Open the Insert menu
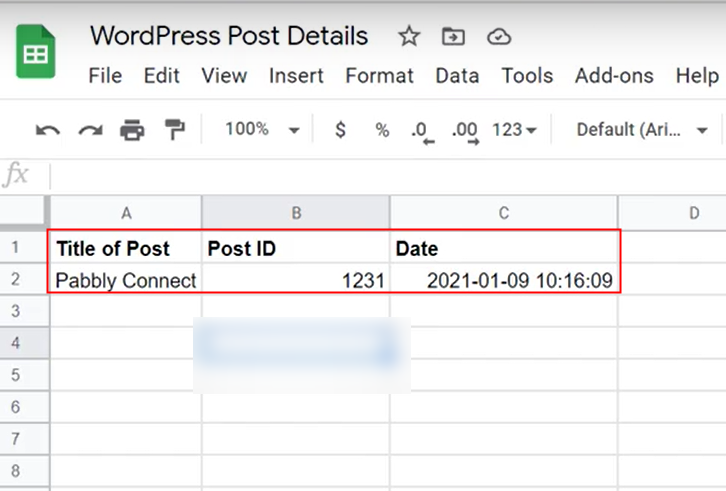Viewport: 726px width, 491px height. 296,76
